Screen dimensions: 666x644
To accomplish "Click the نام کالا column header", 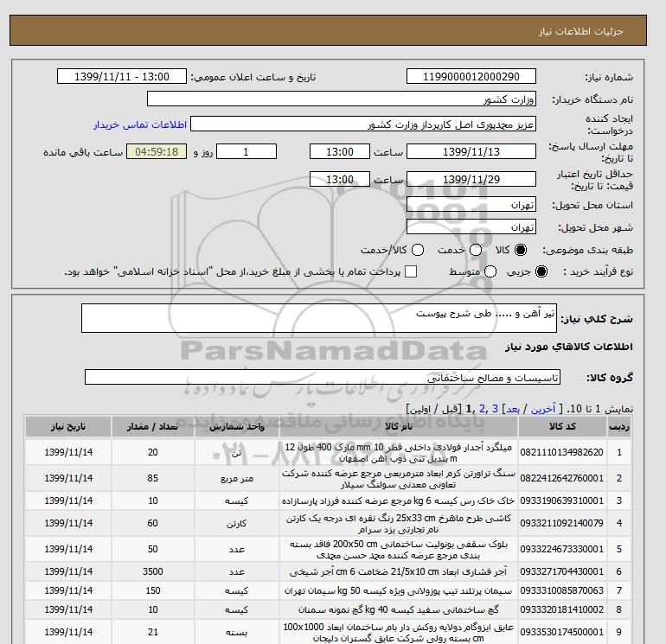I will tap(399, 427).
